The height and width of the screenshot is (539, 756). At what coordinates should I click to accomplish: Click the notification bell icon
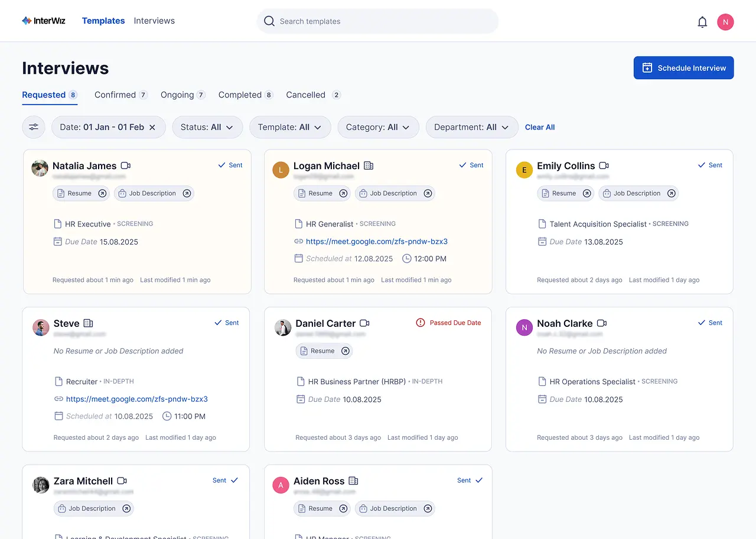[702, 22]
